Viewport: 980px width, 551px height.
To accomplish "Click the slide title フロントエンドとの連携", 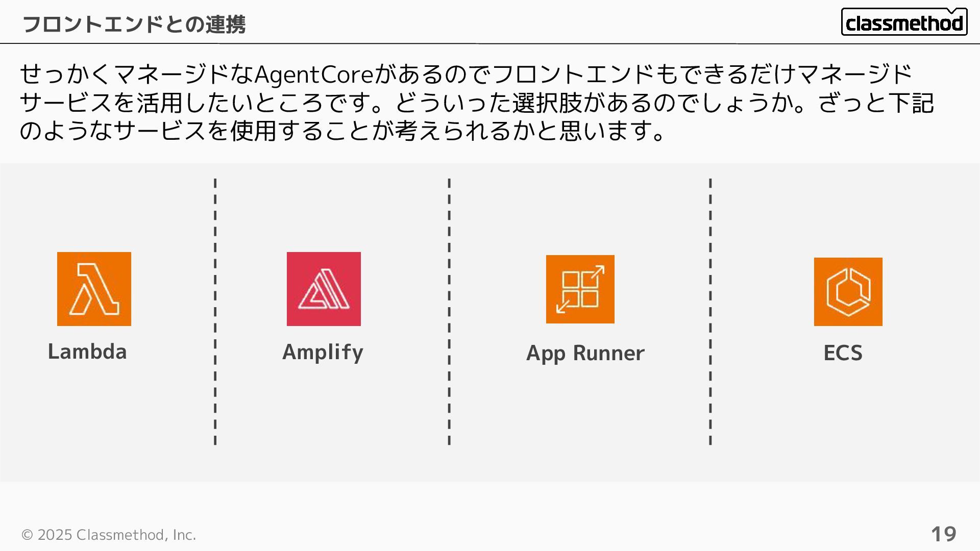I will coord(134,24).
